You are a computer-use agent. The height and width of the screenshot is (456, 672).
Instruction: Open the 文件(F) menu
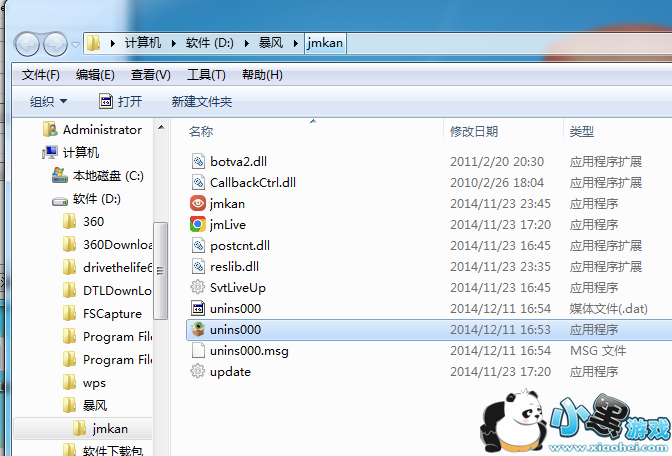(41, 75)
